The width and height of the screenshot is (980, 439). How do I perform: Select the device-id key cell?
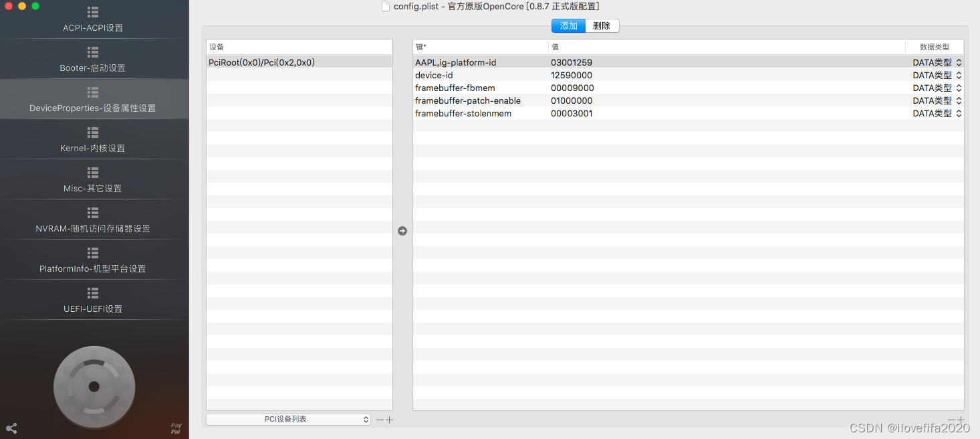pos(434,75)
